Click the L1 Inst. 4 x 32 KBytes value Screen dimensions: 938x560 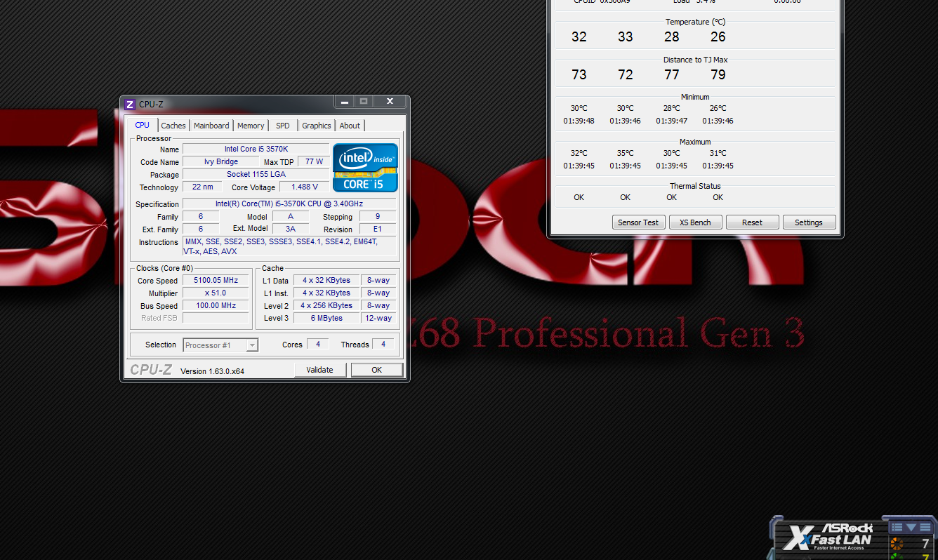[326, 293]
